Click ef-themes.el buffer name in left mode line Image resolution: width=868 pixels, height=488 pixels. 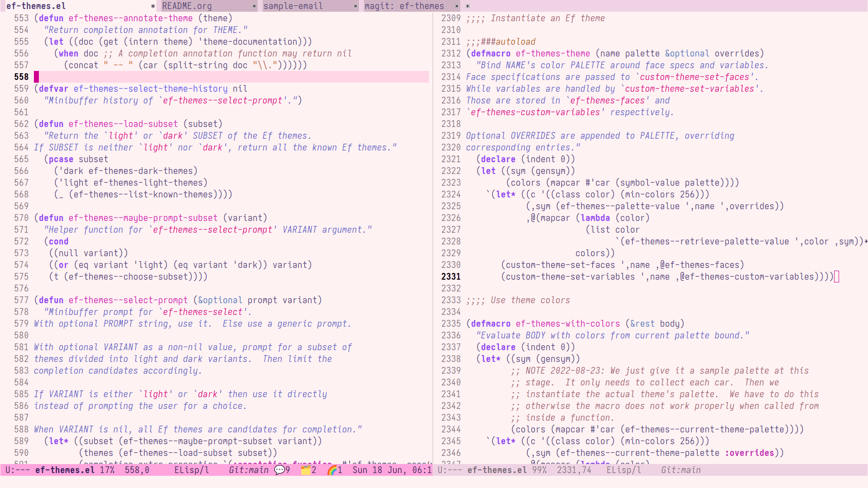point(65,470)
